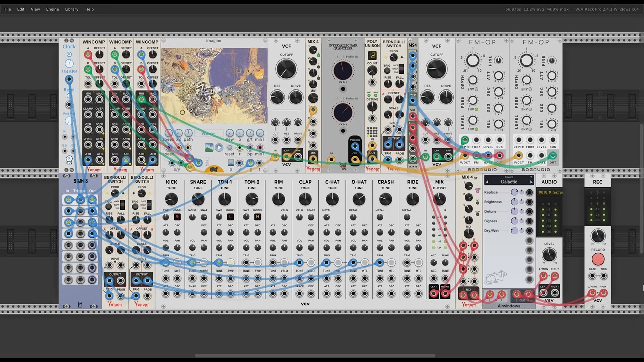Click the CLAP TONE knob

(305, 200)
